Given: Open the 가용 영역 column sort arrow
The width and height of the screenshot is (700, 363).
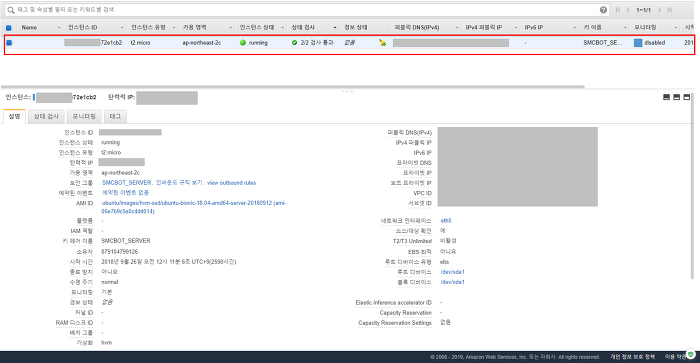Looking at the screenshot, I should (x=230, y=28).
